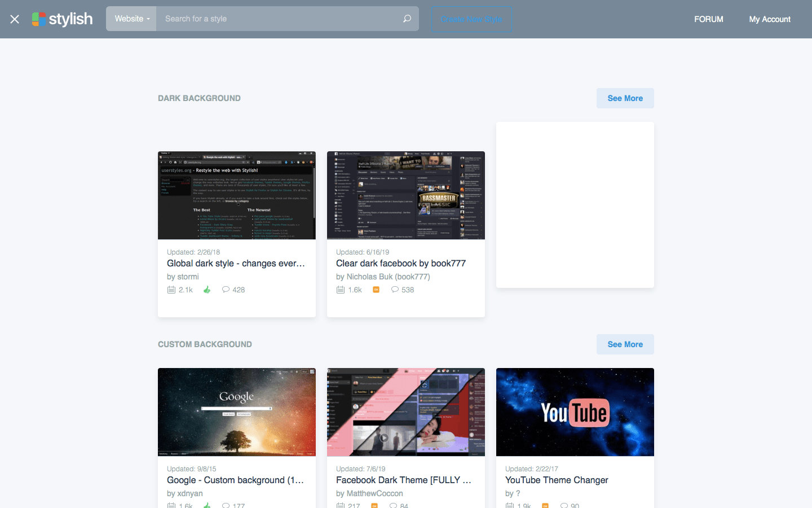Click Updated: 2/22/17 text
The height and width of the screenshot is (508, 812).
coord(532,469)
